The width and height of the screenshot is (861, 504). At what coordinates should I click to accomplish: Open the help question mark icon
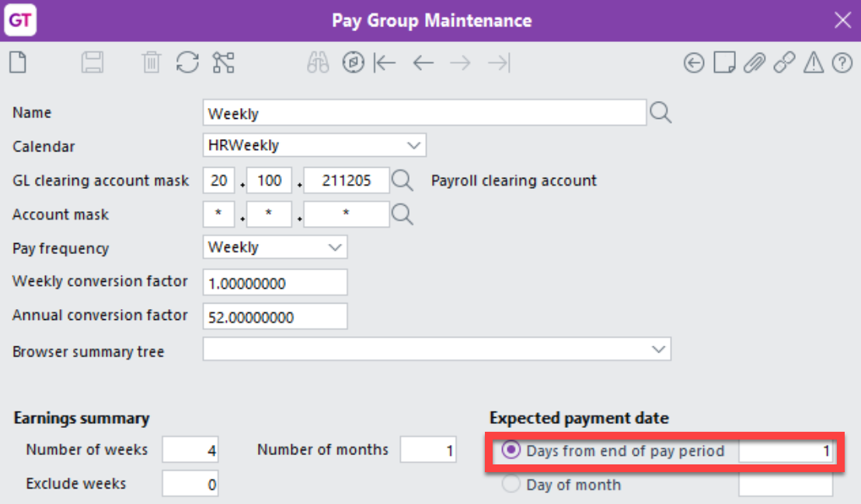(x=842, y=63)
